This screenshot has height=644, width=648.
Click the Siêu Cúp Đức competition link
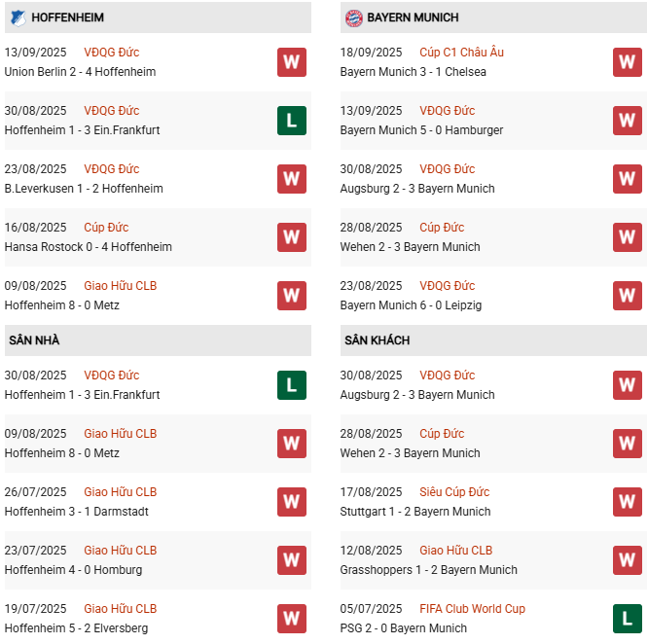[454, 492]
